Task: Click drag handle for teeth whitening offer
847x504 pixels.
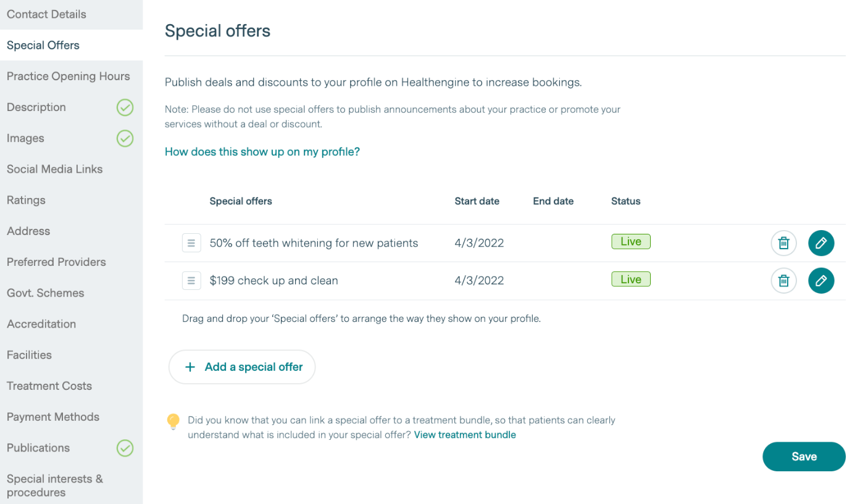Action: (191, 243)
